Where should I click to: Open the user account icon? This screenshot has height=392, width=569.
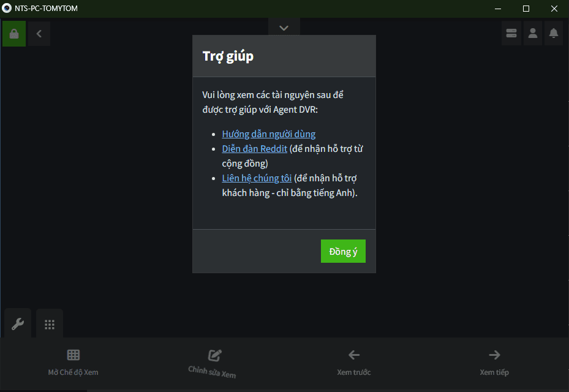click(x=533, y=33)
